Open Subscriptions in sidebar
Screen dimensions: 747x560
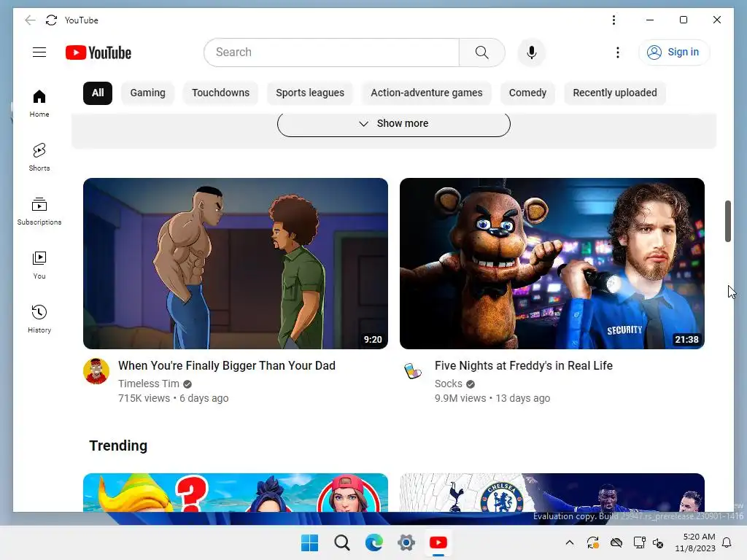coord(39,211)
